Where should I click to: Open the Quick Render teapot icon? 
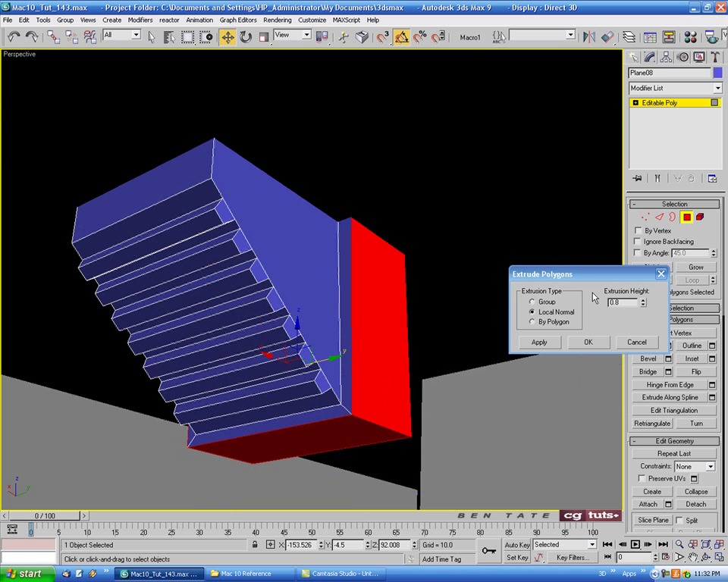pyautogui.click(x=711, y=36)
